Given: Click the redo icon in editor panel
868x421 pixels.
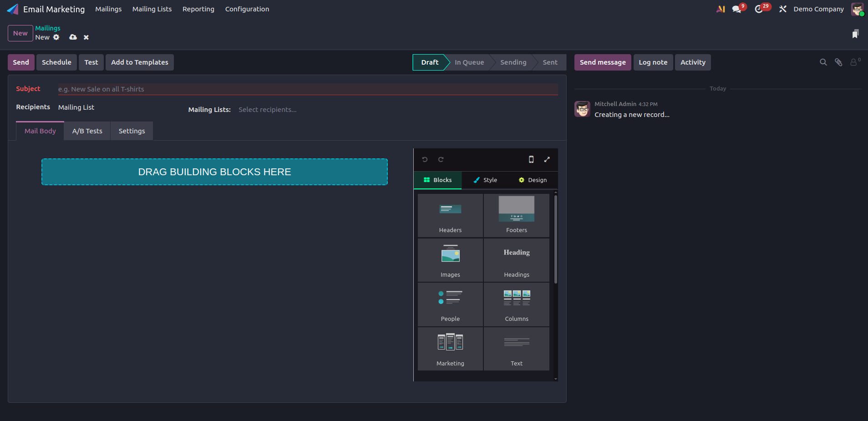Looking at the screenshot, I should (x=441, y=159).
